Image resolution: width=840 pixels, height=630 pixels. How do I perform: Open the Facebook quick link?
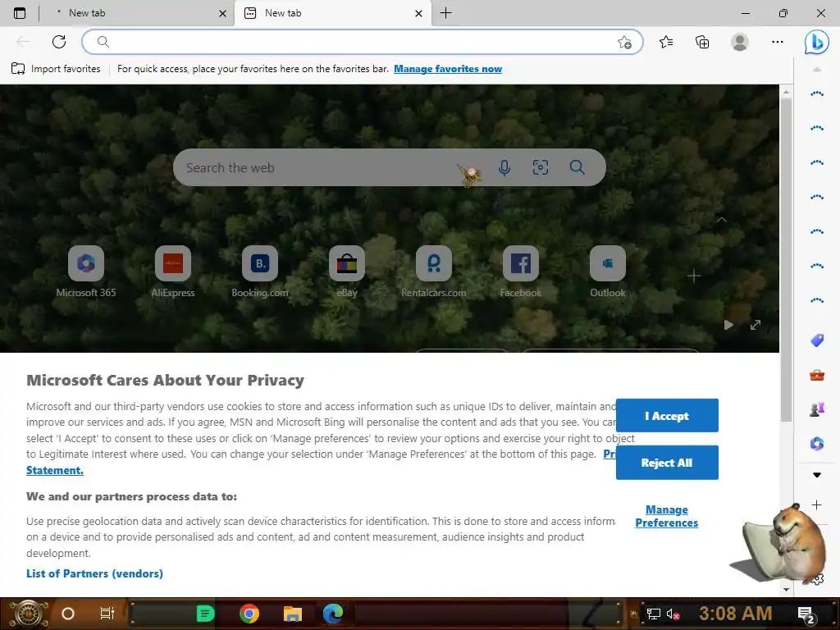coord(521,272)
